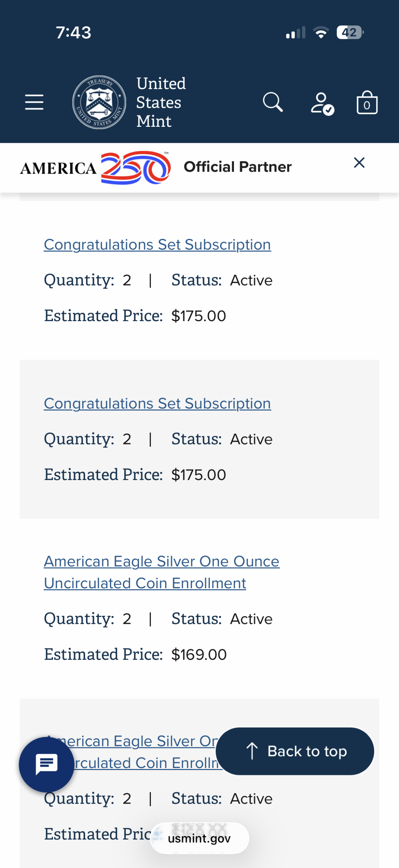Open the fully visible American Eagle Silver enrollment link

click(x=161, y=572)
